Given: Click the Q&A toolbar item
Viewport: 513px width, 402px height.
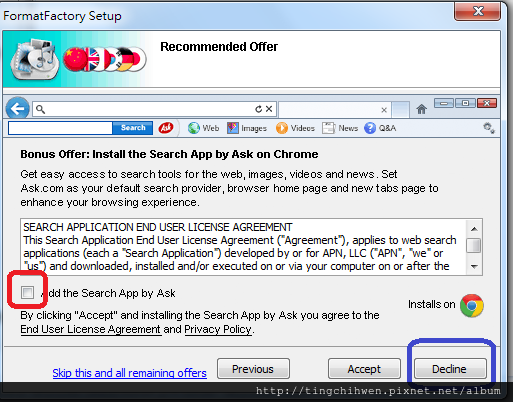Looking at the screenshot, I should pos(380,128).
